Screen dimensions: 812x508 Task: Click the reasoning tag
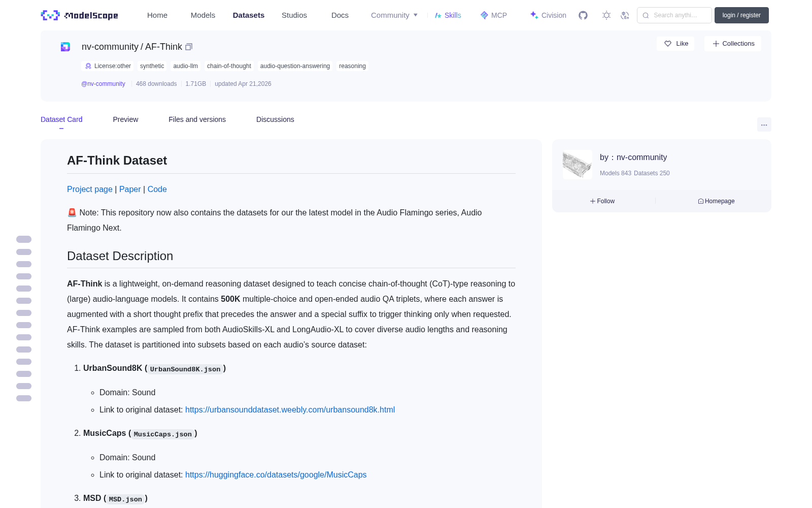pyautogui.click(x=352, y=66)
